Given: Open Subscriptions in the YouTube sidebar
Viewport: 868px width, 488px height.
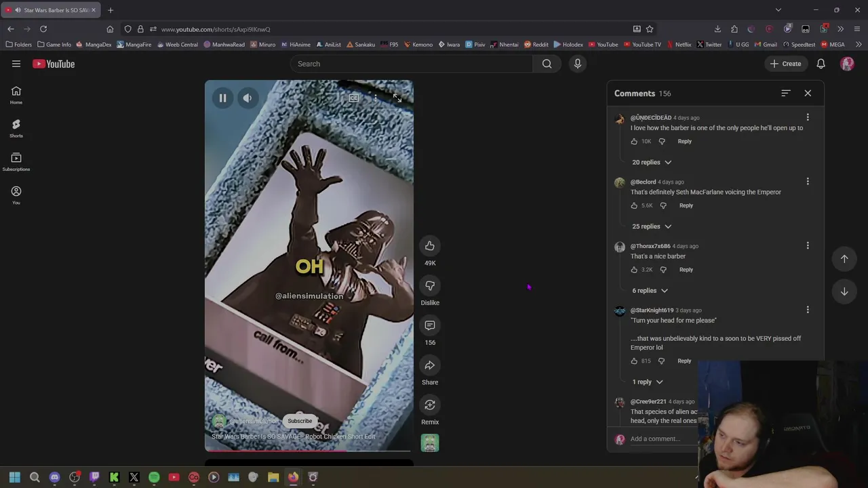Looking at the screenshot, I should [16, 162].
